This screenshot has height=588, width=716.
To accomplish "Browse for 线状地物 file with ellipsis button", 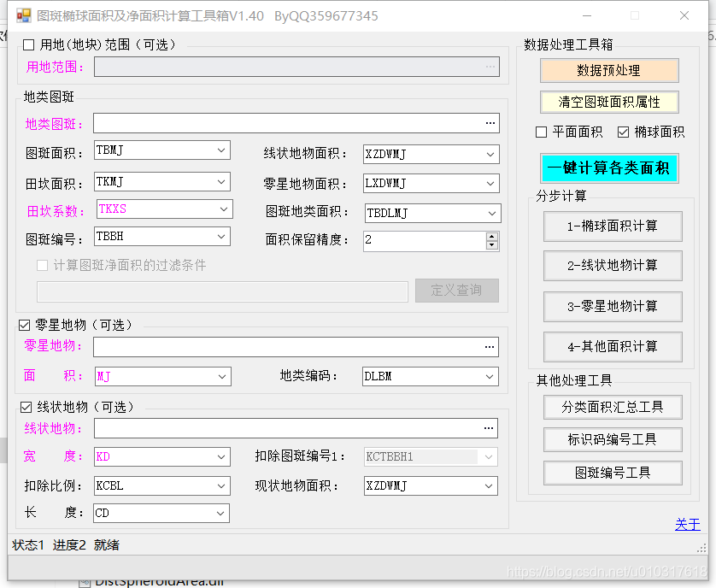I will click(488, 428).
